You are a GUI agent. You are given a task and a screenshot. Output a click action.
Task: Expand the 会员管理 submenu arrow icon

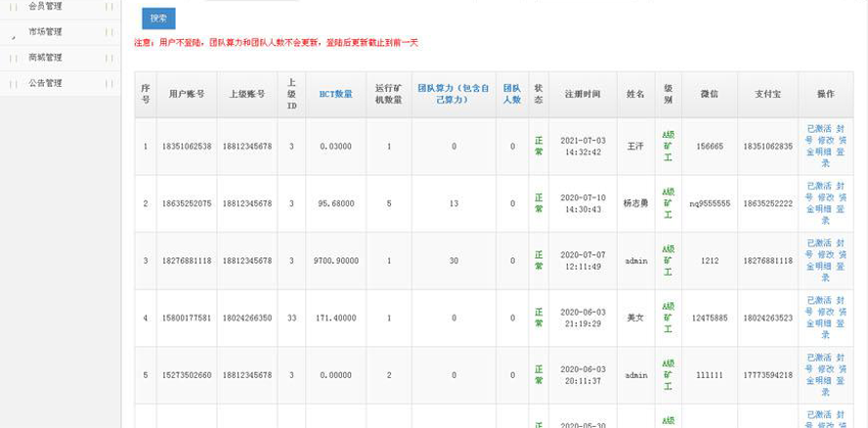[109, 7]
